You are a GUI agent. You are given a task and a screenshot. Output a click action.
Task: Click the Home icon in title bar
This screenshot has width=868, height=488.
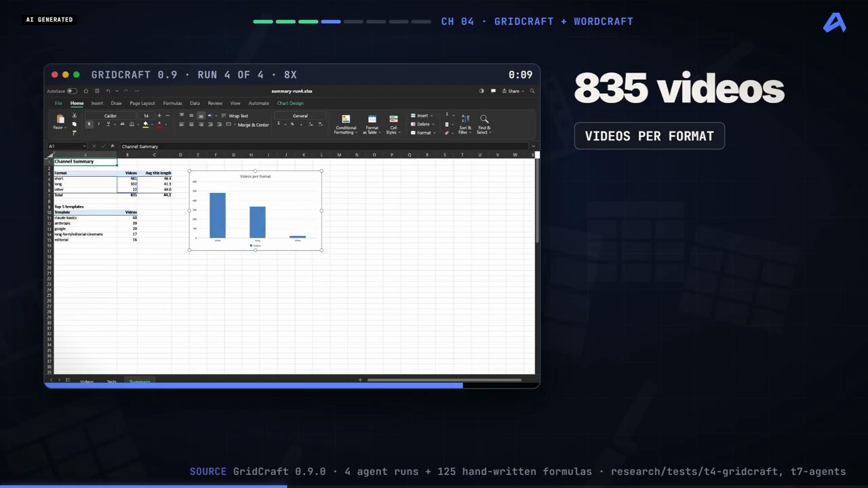tap(86, 91)
